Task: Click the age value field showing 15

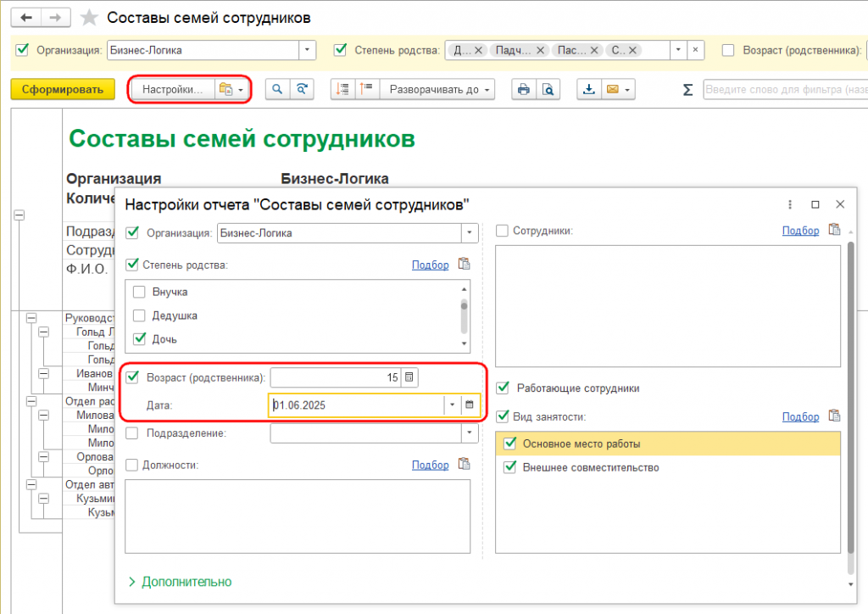Action: [x=336, y=377]
